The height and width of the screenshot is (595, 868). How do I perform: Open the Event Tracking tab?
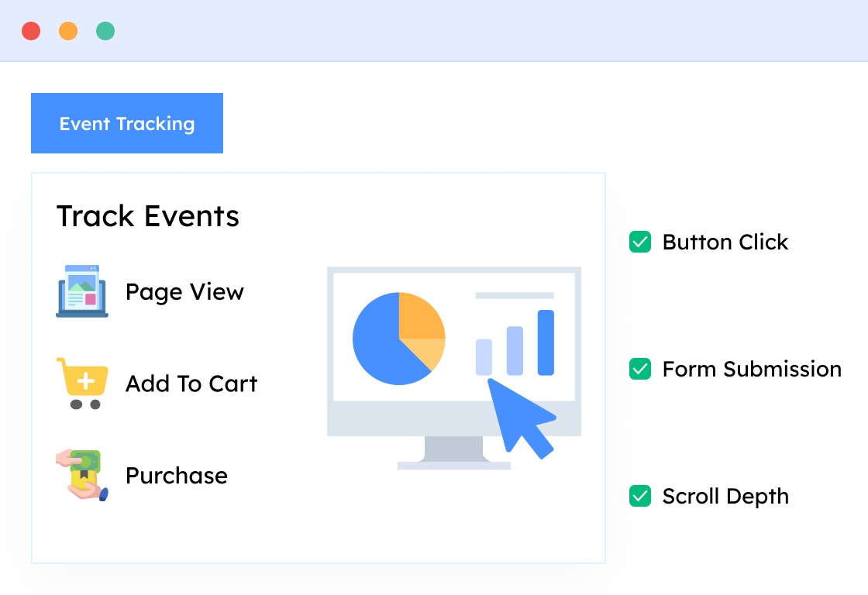[127, 123]
